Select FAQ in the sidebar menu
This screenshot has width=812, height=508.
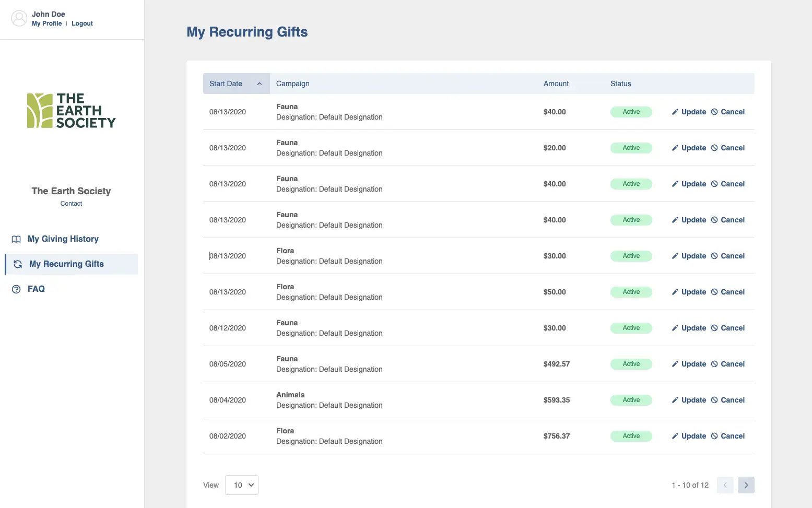pyautogui.click(x=36, y=289)
